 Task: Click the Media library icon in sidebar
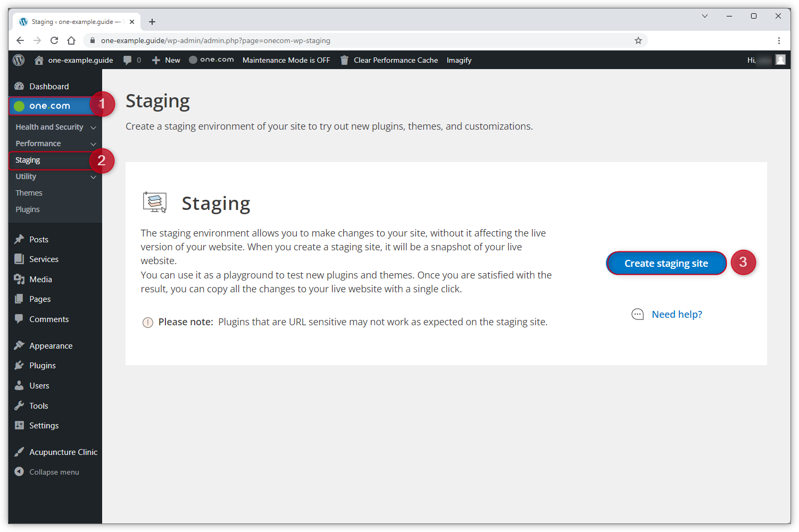click(x=19, y=279)
